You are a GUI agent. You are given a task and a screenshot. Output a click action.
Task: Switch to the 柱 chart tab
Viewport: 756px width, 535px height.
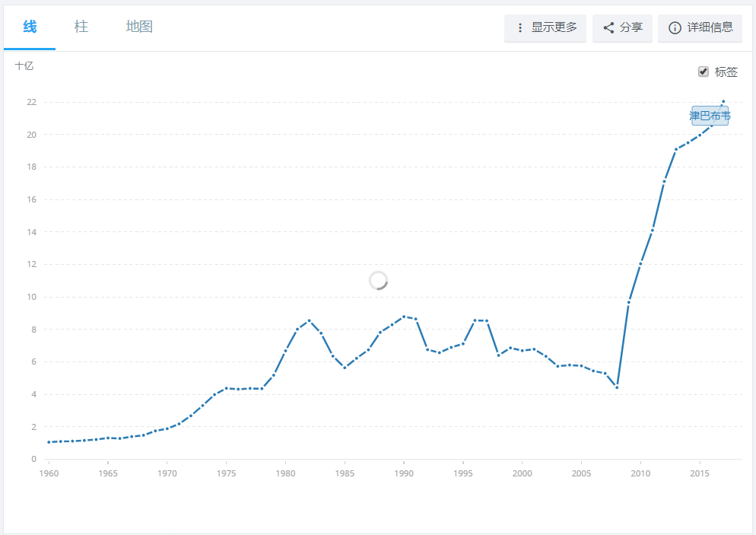coord(81,27)
